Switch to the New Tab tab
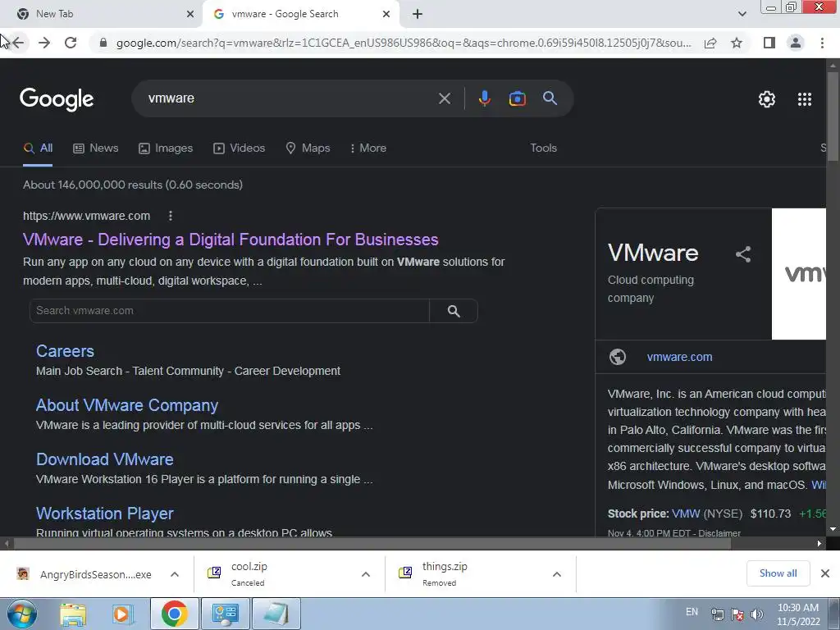The width and height of the screenshot is (840, 630). (x=99, y=14)
